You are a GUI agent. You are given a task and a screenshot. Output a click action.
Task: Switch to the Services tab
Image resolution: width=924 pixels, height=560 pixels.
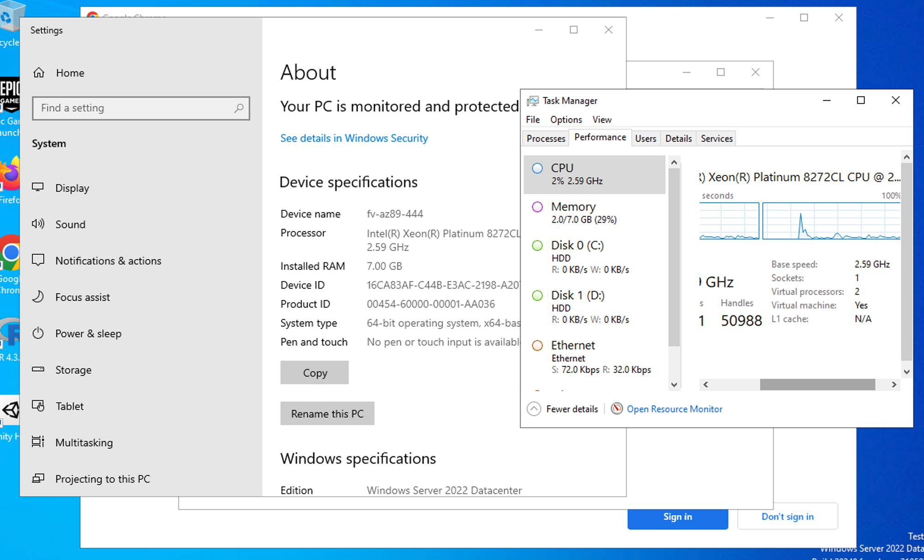pos(717,139)
